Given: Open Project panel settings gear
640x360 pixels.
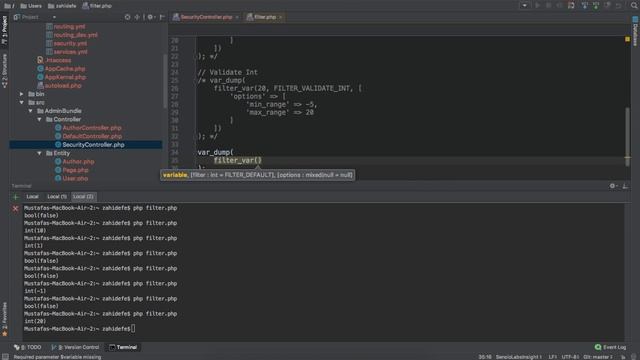Looking at the screenshot, I should (151, 17).
